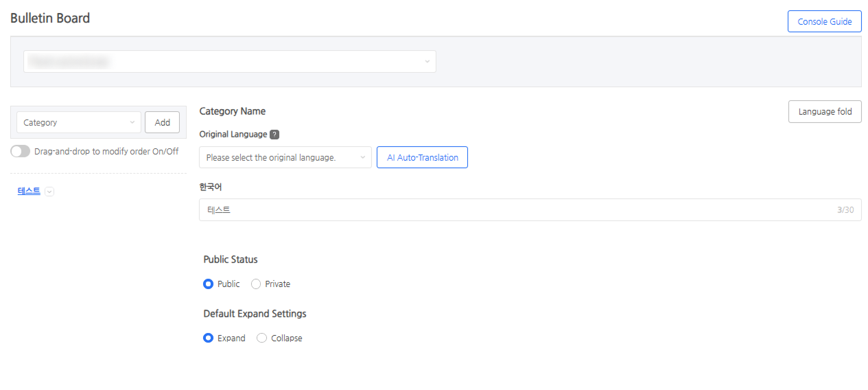This screenshot has width=868, height=390.
Task: Choose the Expand radio option
Action: point(209,338)
